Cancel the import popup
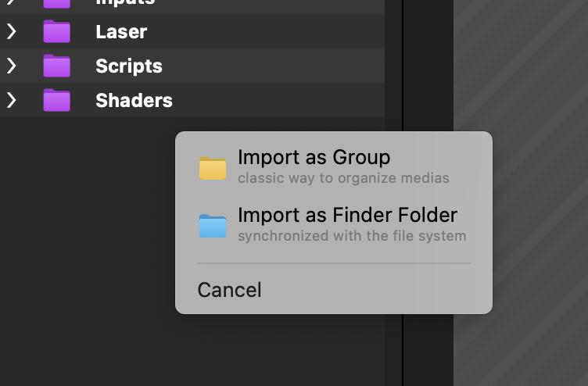Viewport: 588px width, 386px height. pyautogui.click(x=229, y=290)
